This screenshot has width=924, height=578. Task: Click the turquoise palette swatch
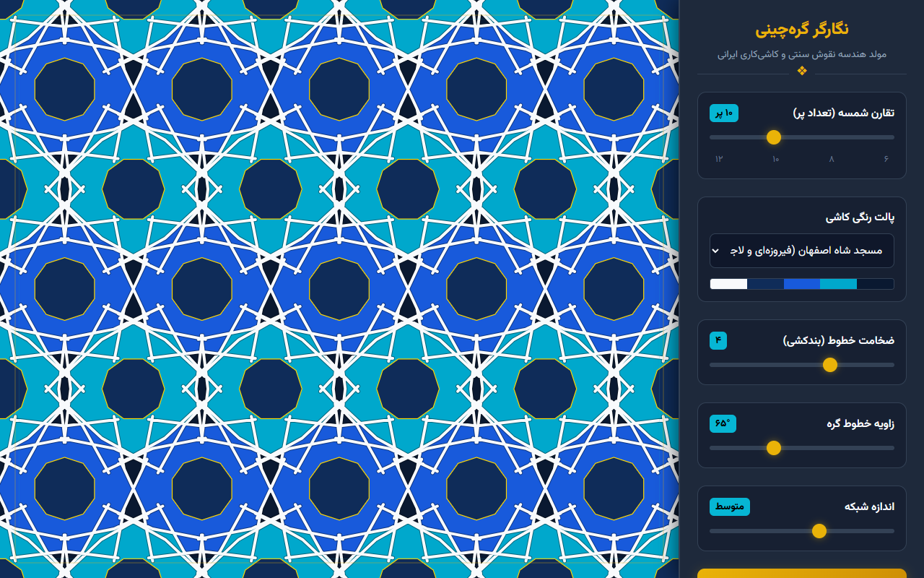[x=839, y=284]
